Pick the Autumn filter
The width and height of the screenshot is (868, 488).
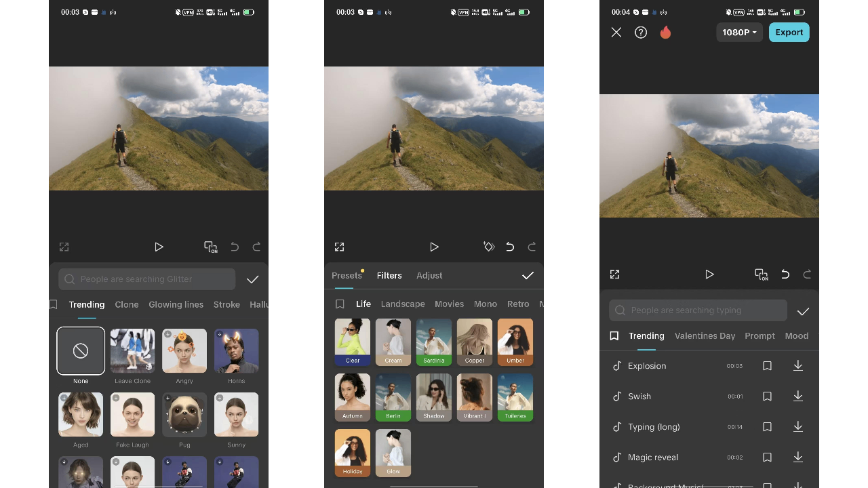click(353, 398)
